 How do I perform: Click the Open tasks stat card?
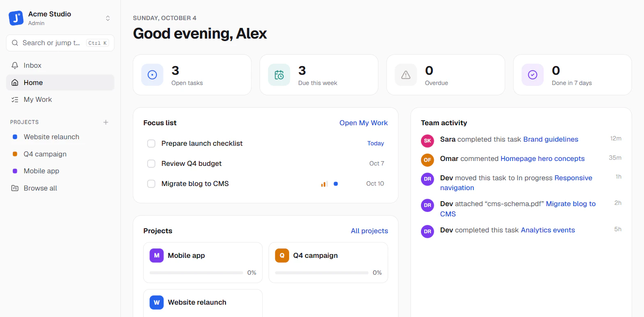coord(192,75)
